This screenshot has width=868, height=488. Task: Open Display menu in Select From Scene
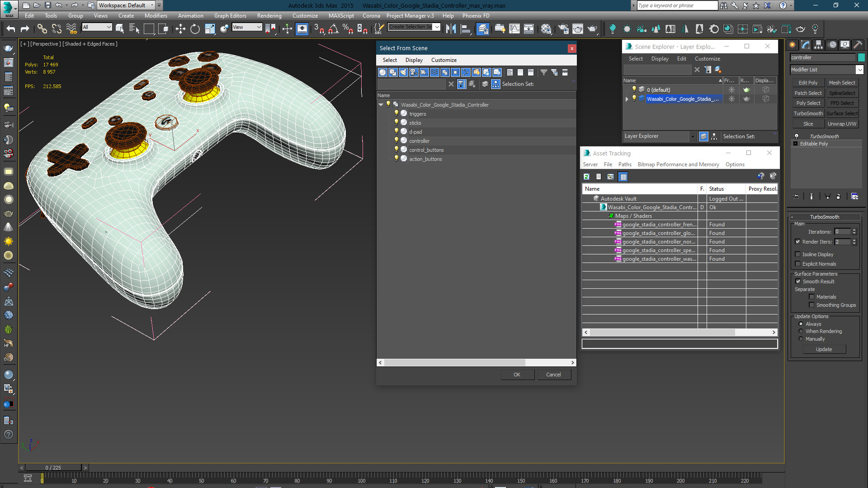pos(414,60)
